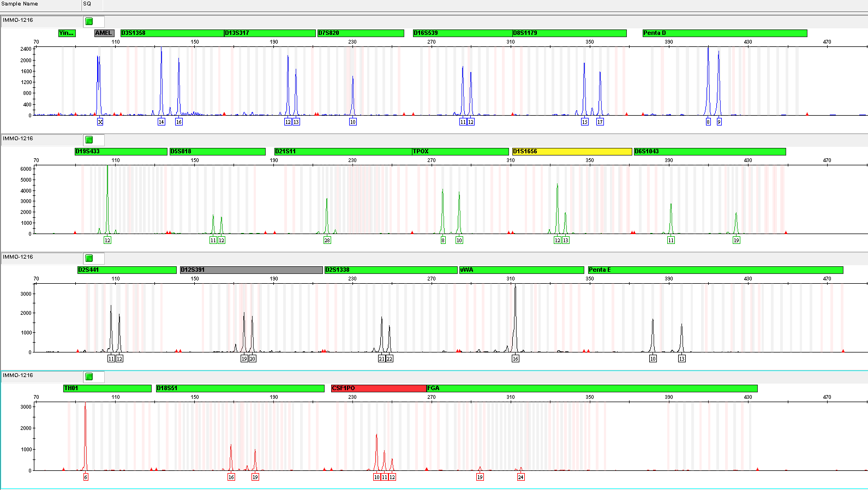Select the X allele label under AMEL

100,122
